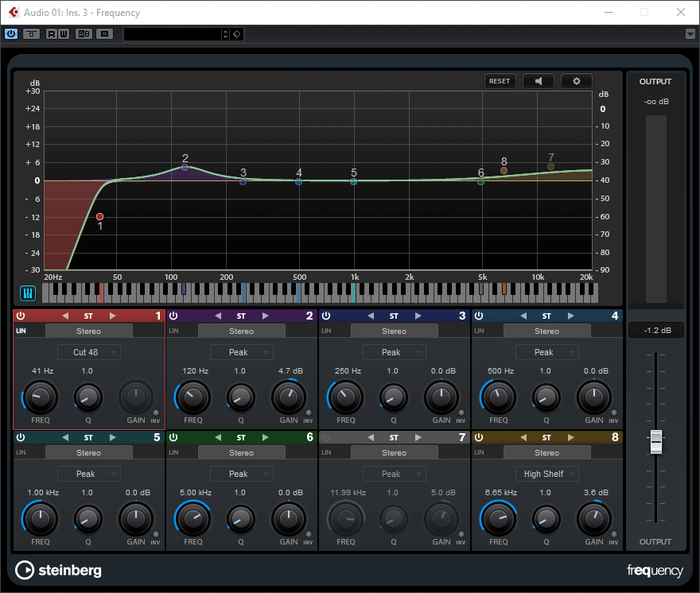Viewport: 700px width, 593px height.
Task: Enable band 7 with its power button
Action: [x=326, y=437]
